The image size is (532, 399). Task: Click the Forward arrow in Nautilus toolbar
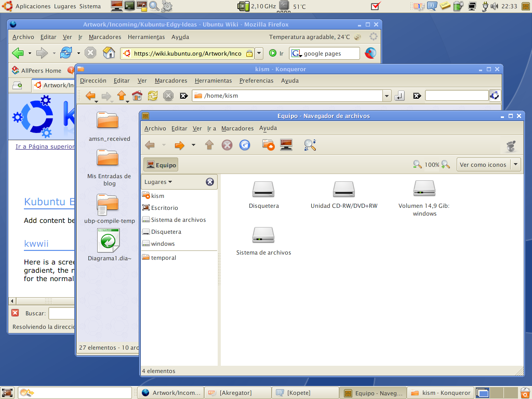click(x=179, y=145)
